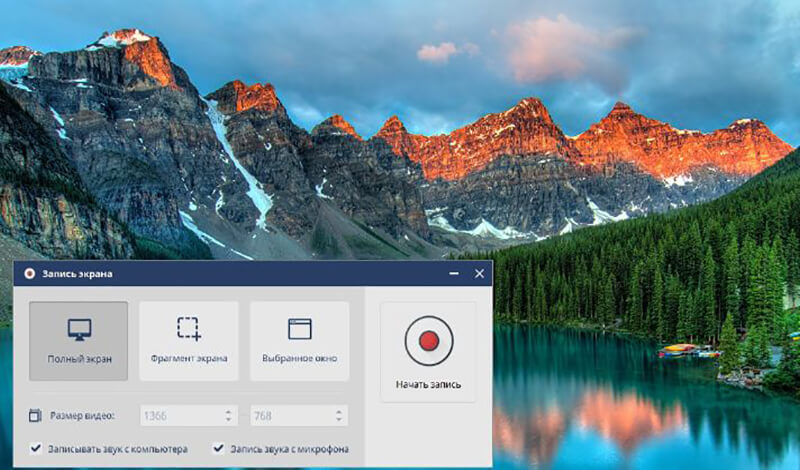Disable recording sound from computer checkbox
The height and width of the screenshot is (470, 800).
point(36,449)
